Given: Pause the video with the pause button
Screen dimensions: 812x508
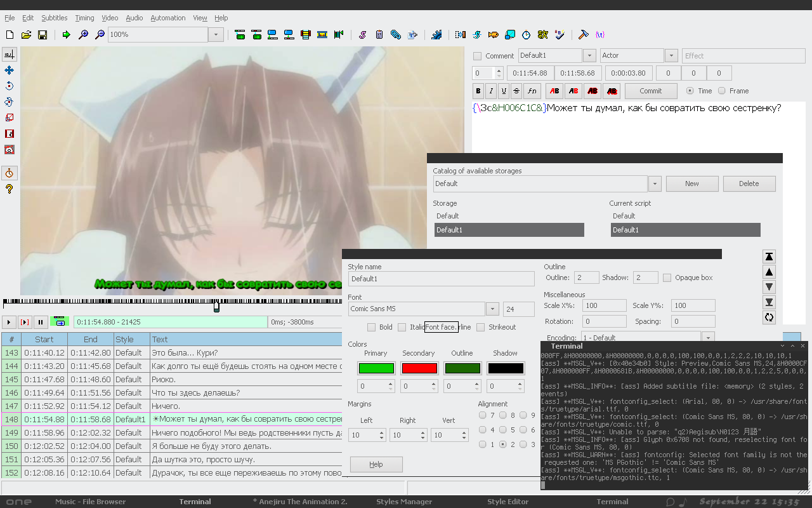Looking at the screenshot, I should point(40,322).
